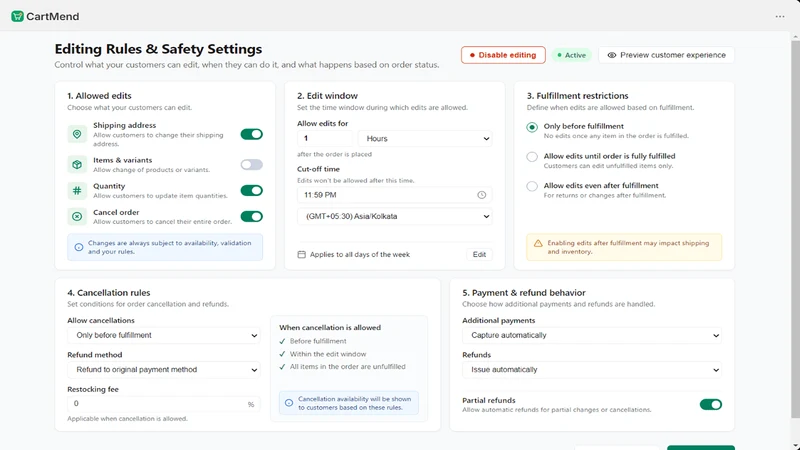The width and height of the screenshot is (800, 450).
Task: Open the three-dot more options menu
Action: (780, 16)
